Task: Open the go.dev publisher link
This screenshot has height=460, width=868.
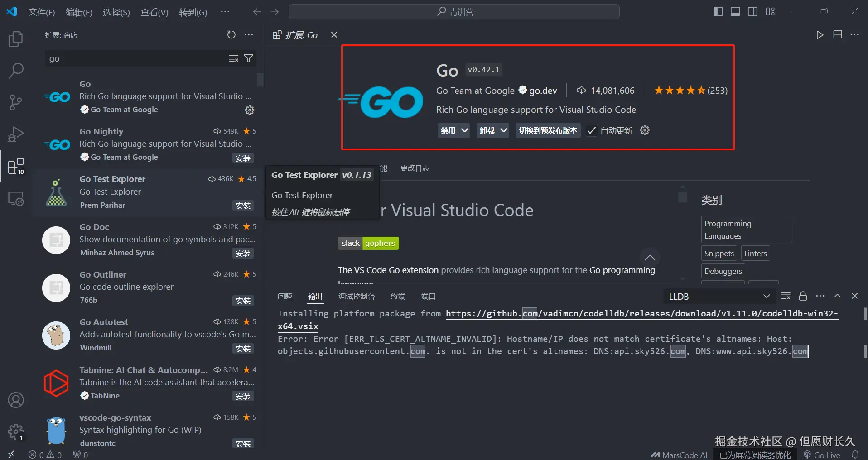Action: point(543,91)
